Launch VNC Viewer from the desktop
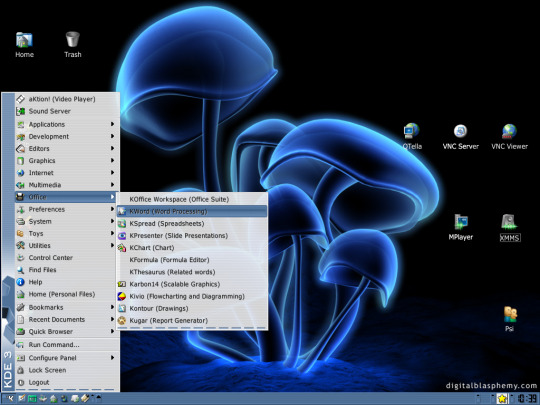 click(x=509, y=136)
